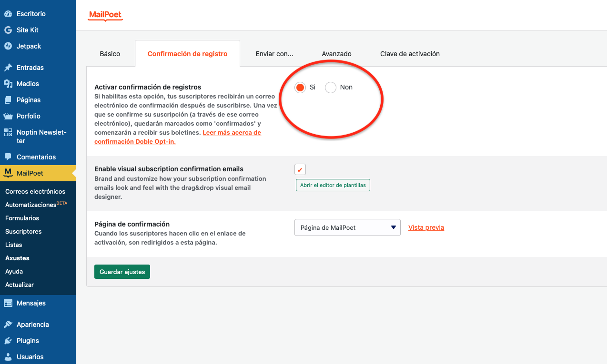Viewport: 607px width, 364px height.
Task: Click the Jetpack lightning icon
Action: click(x=8, y=46)
